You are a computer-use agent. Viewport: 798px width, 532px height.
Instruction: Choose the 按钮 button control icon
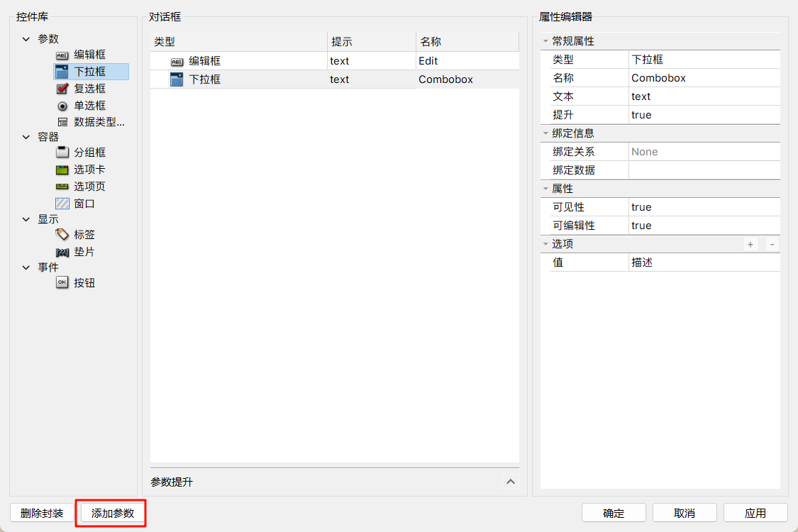point(62,283)
